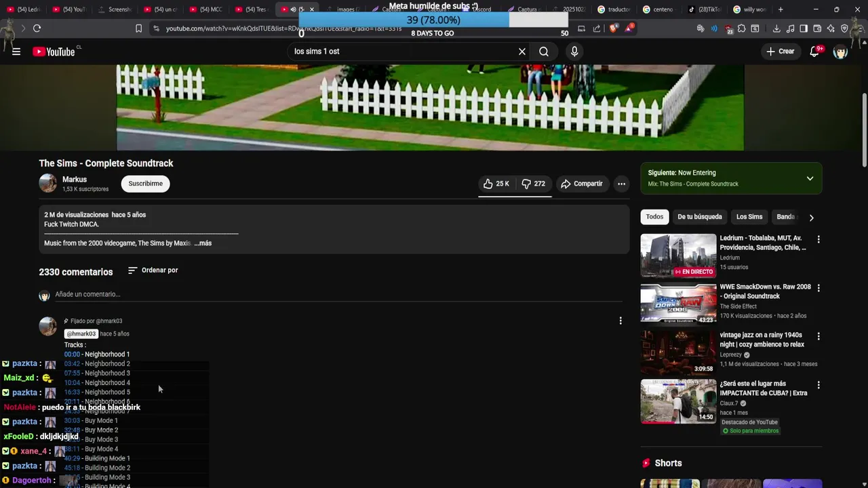The image size is (868, 488).
Task: Open the Ledrium Tobalaba live thumbnail
Action: [x=678, y=256]
